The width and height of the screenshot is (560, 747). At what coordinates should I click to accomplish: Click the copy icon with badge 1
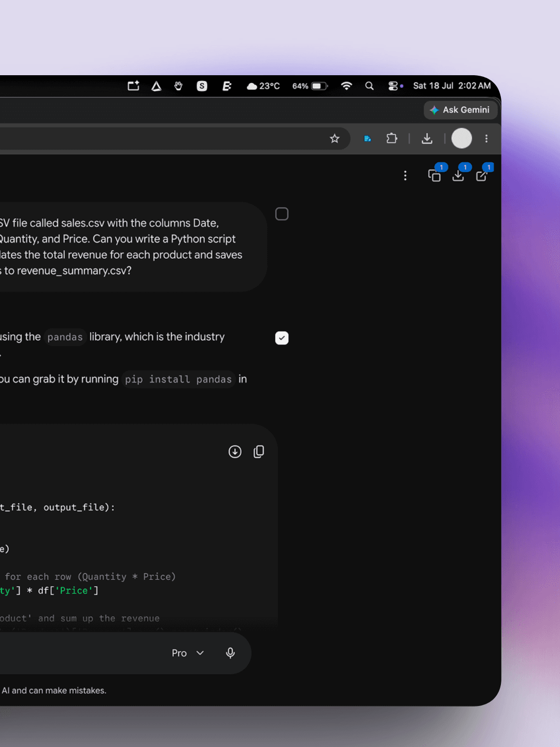[x=435, y=175]
